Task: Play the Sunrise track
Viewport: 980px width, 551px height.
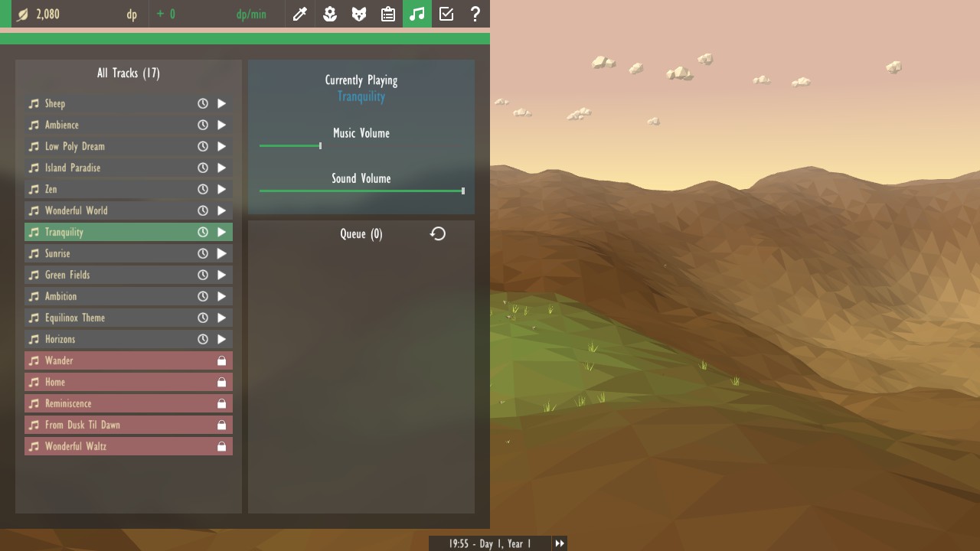Action: click(221, 253)
